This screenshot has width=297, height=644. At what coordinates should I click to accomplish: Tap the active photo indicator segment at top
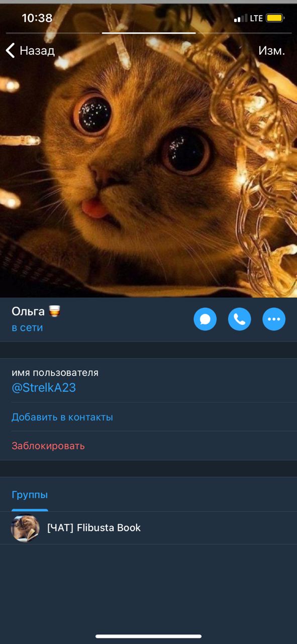tap(149, 33)
